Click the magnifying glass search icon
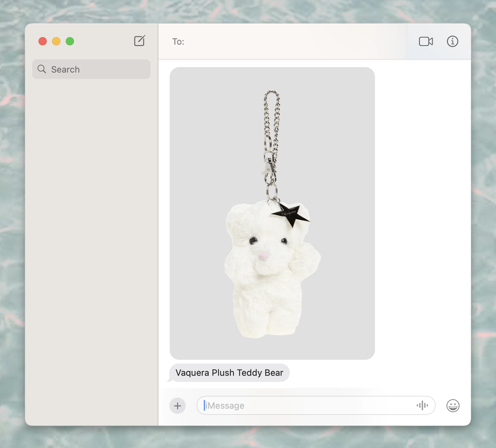 [42, 69]
